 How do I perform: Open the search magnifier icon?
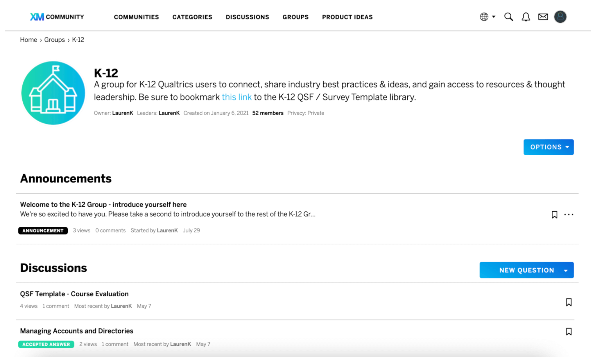[508, 17]
